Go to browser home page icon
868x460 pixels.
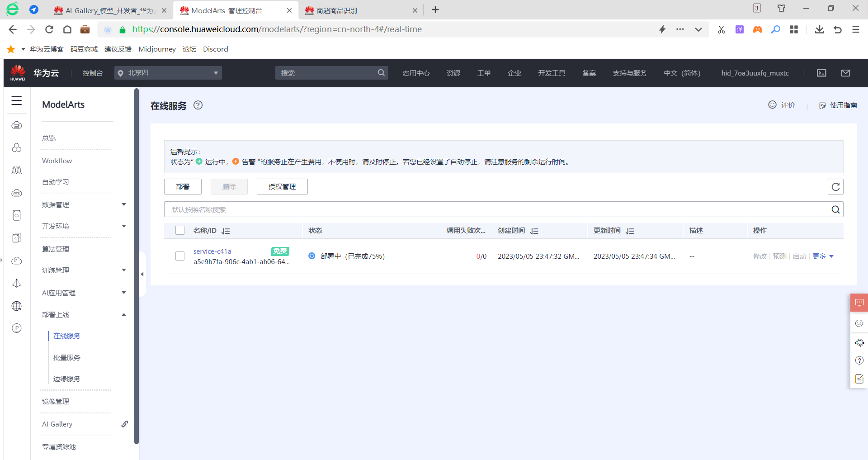[x=67, y=29]
